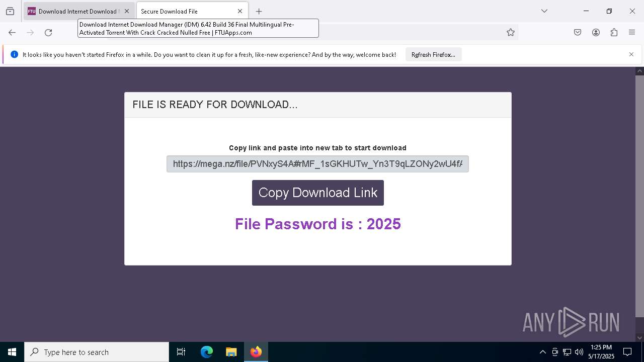The image size is (644, 362).
Task: Open the volume speaker icon
Action: pos(579,352)
